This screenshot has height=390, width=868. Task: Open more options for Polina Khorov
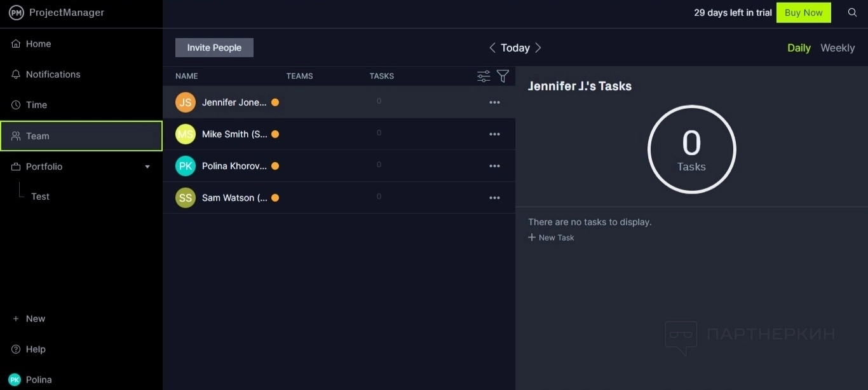494,166
